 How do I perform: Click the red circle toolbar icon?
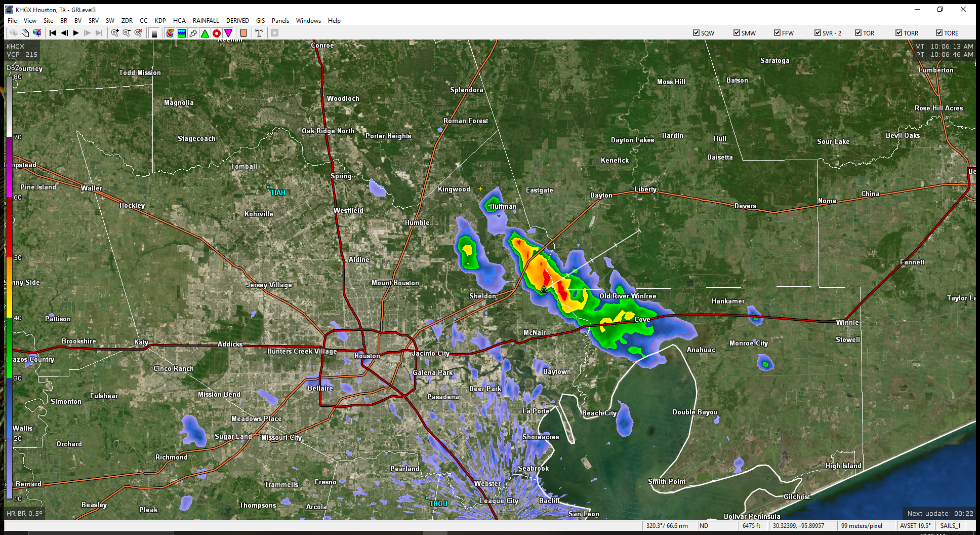(217, 33)
